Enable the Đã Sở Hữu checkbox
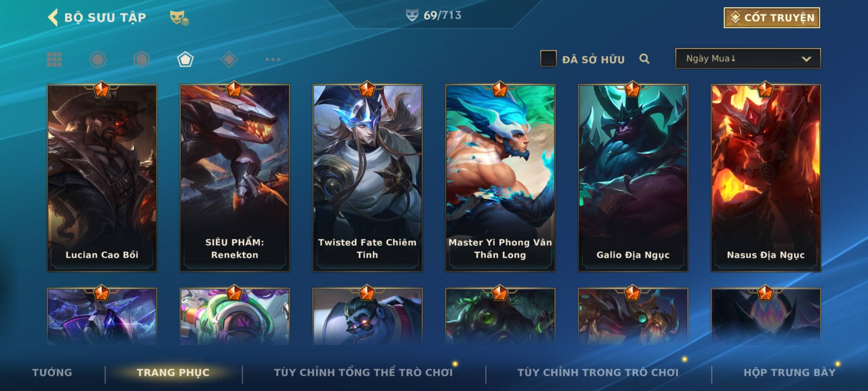Image resolution: width=868 pixels, height=391 pixels. [x=548, y=59]
